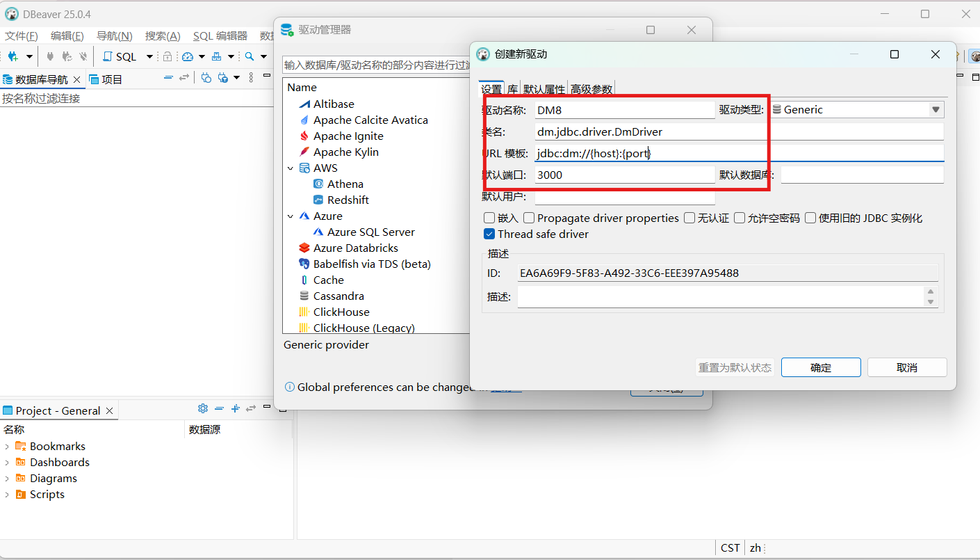The height and width of the screenshot is (560, 980).
Task: Expand the search magnifier dropdown arrow
Action: click(263, 56)
